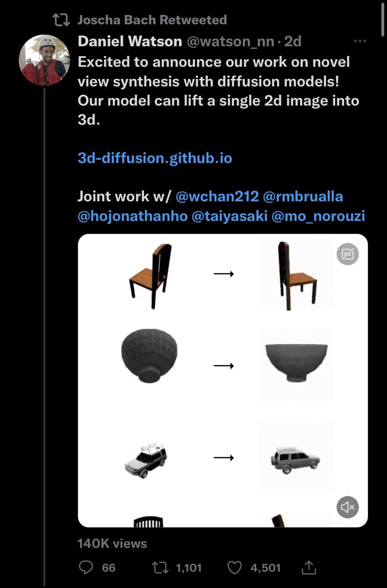View the 140K views count
Viewport: 387px width, 588px height.
coord(112,543)
